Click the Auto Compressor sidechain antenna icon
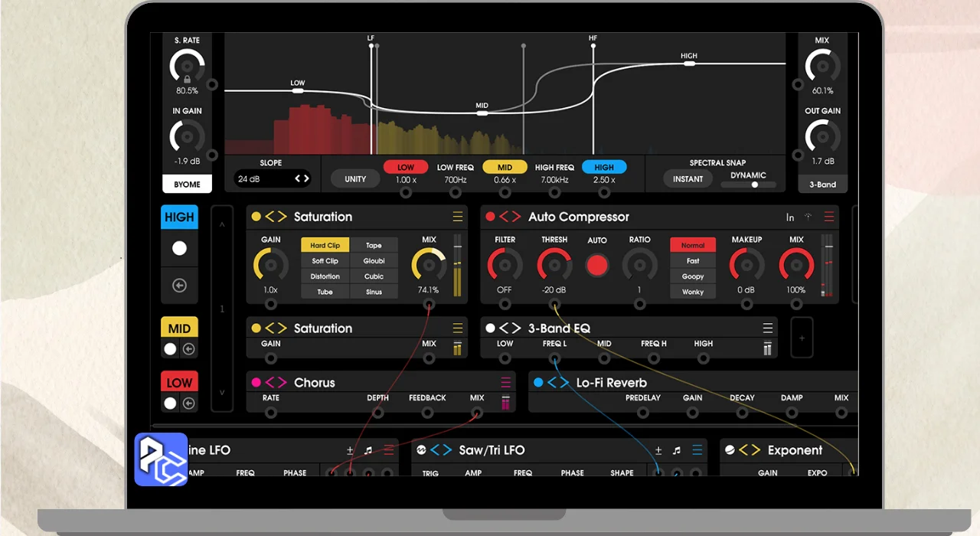 (x=808, y=217)
